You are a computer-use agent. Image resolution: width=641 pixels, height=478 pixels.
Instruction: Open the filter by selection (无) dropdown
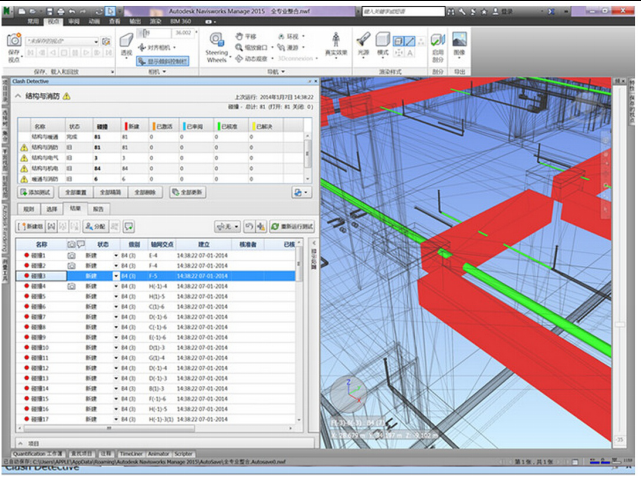click(x=227, y=227)
